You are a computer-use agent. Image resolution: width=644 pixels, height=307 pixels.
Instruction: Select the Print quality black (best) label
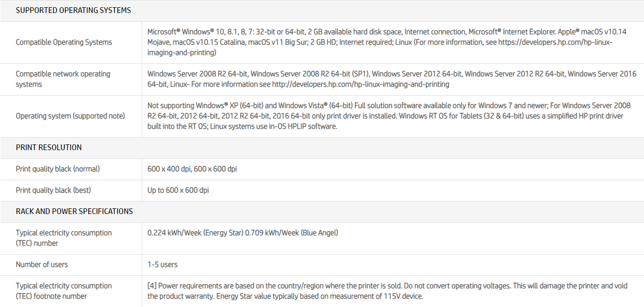pos(53,190)
